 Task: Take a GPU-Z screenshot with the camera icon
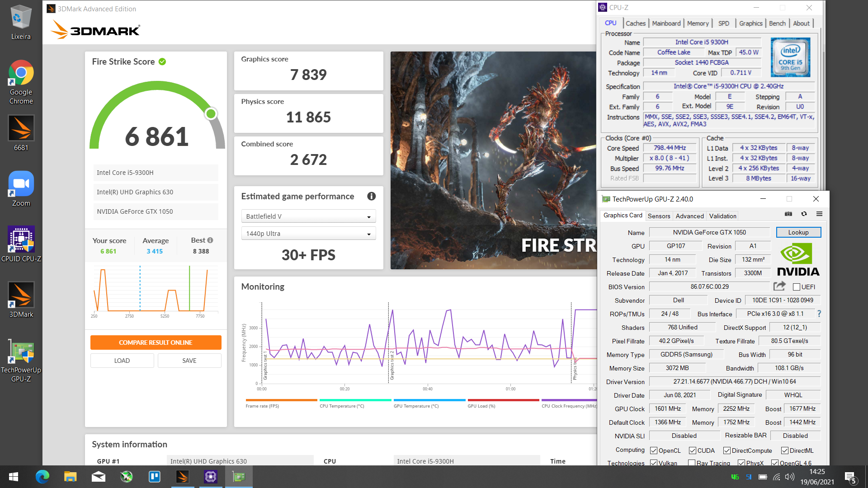pyautogui.click(x=788, y=214)
